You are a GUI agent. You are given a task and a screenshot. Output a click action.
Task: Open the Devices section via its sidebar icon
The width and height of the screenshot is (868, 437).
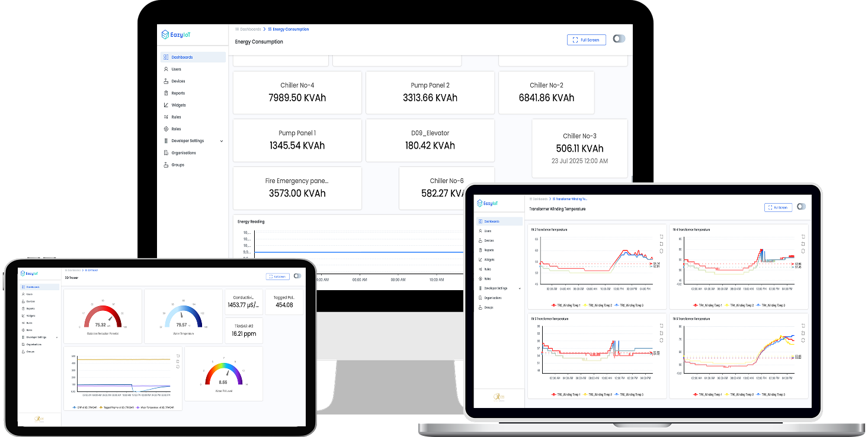[x=166, y=81]
